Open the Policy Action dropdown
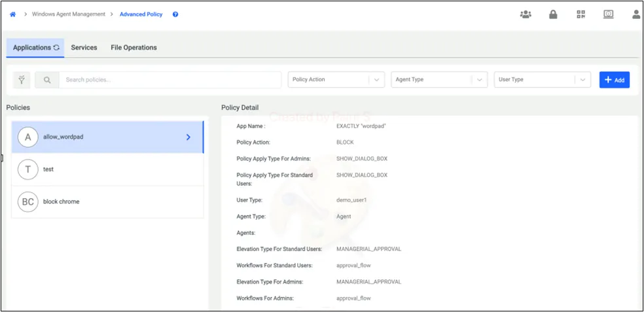Image resolution: width=644 pixels, height=312 pixels. [336, 80]
